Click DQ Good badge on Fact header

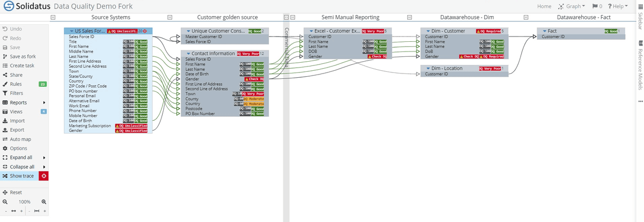point(611,31)
